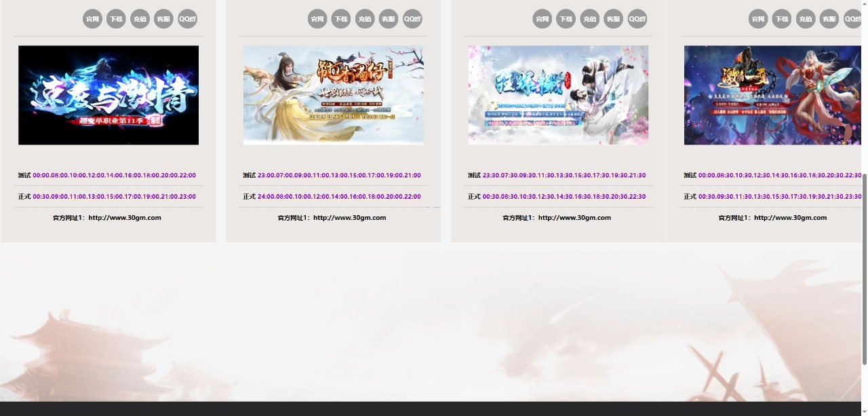Visit 官方网址1 link on second game card

[x=332, y=218]
